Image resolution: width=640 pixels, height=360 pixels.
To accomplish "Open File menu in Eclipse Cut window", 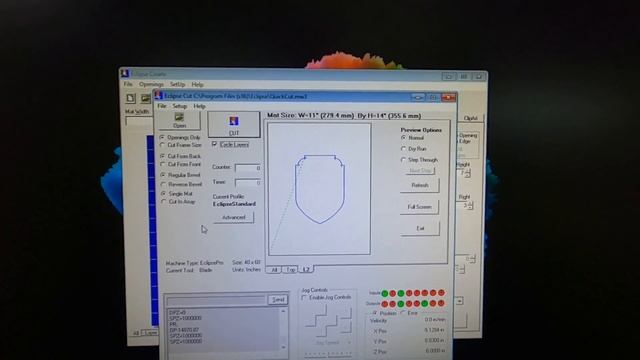I will [x=162, y=106].
